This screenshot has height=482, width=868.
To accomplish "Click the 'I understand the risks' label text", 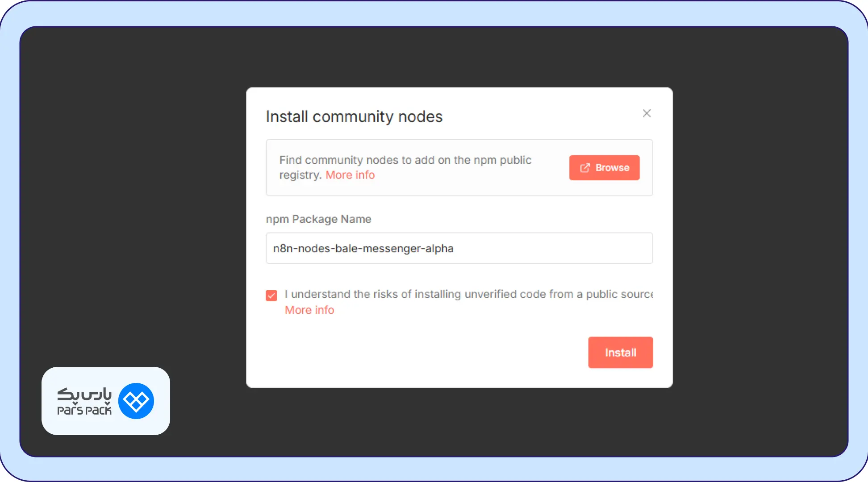I will (x=468, y=295).
